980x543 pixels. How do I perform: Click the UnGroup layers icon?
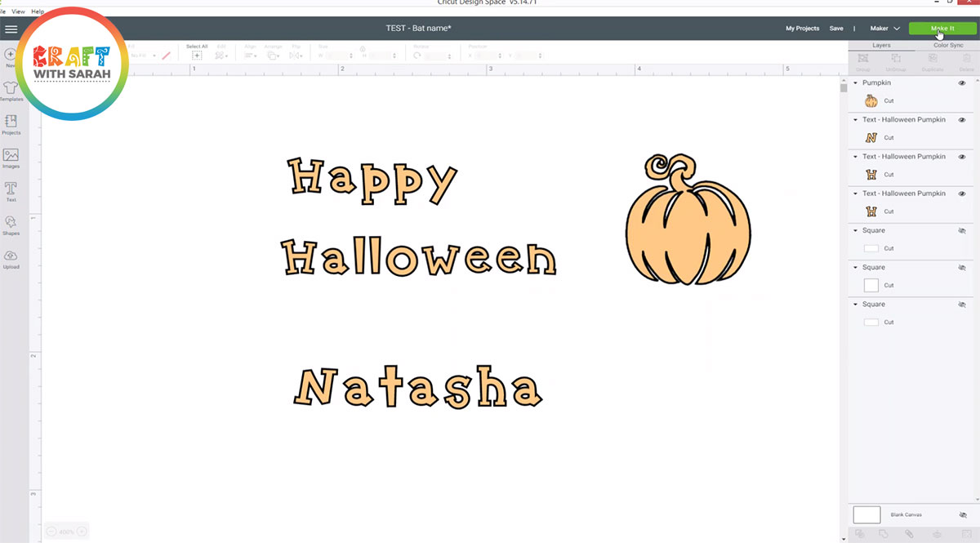click(896, 60)
